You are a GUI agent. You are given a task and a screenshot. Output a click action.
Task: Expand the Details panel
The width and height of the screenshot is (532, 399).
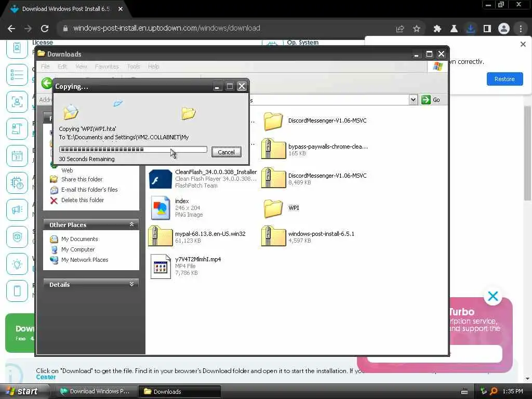pyautogui.click(x=131, y=284)
